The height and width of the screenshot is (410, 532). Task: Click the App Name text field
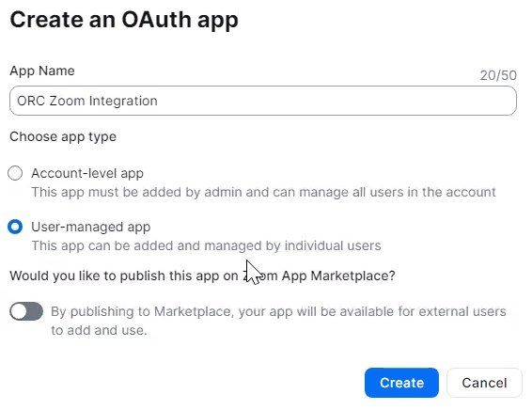pyautogui.click(x=263, y=101)
